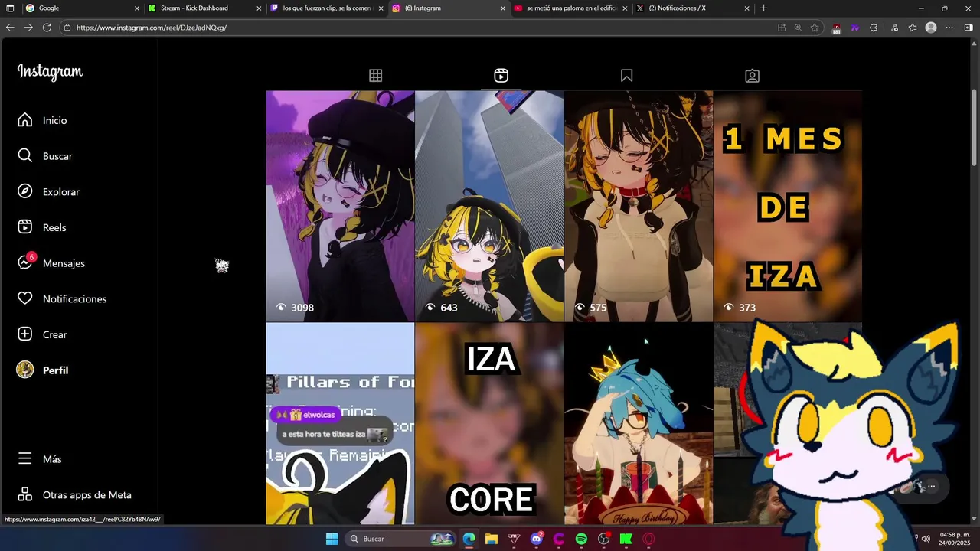Open the red extension with 181 badge
The image size is (980, 551).
tap(836, 28)
